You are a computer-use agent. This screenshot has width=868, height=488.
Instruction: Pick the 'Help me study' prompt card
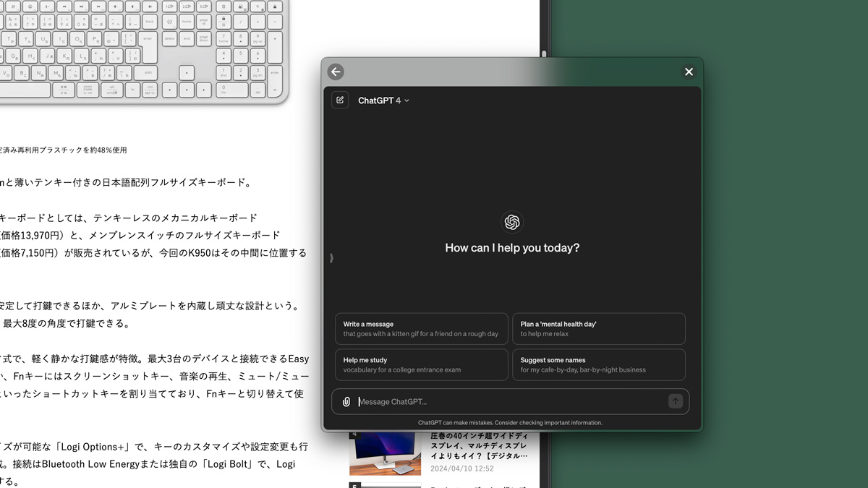click(x=422, y=364)
